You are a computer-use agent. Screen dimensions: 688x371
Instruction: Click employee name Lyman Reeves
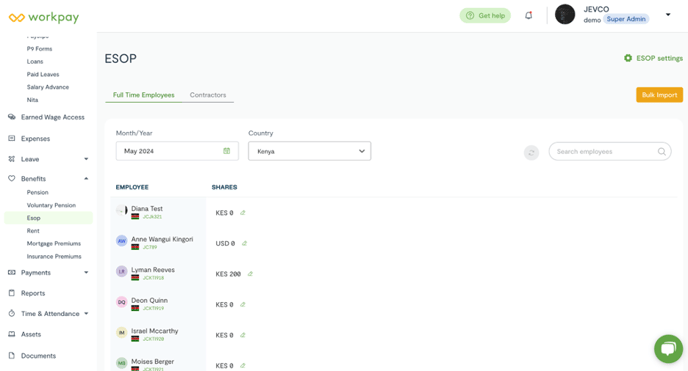(x=153, y=270)
